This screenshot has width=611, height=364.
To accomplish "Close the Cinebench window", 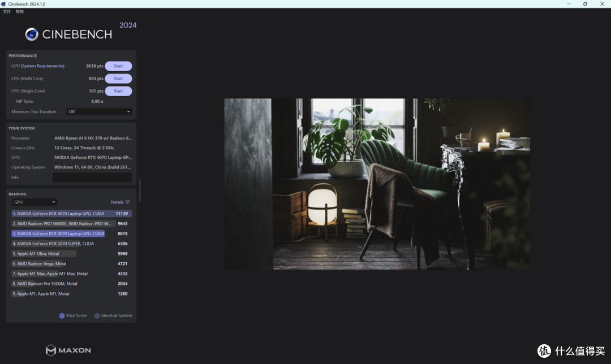I will pos(602,4).
